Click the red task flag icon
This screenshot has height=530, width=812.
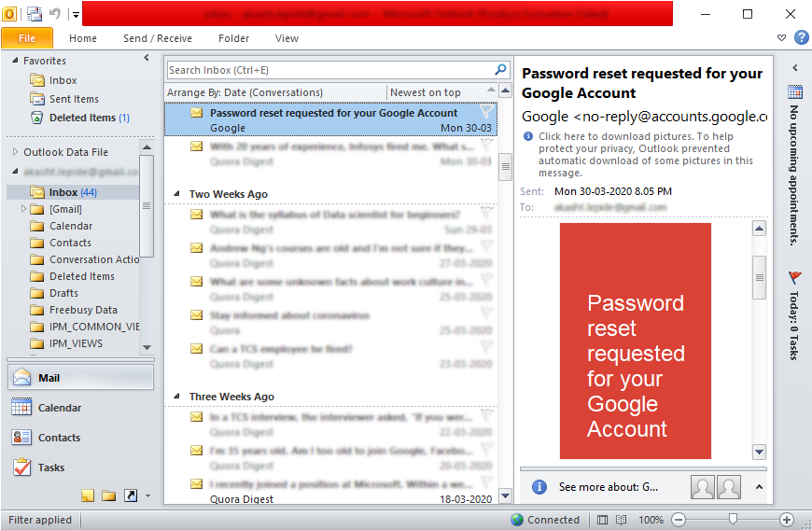click(x=794, y=277)
